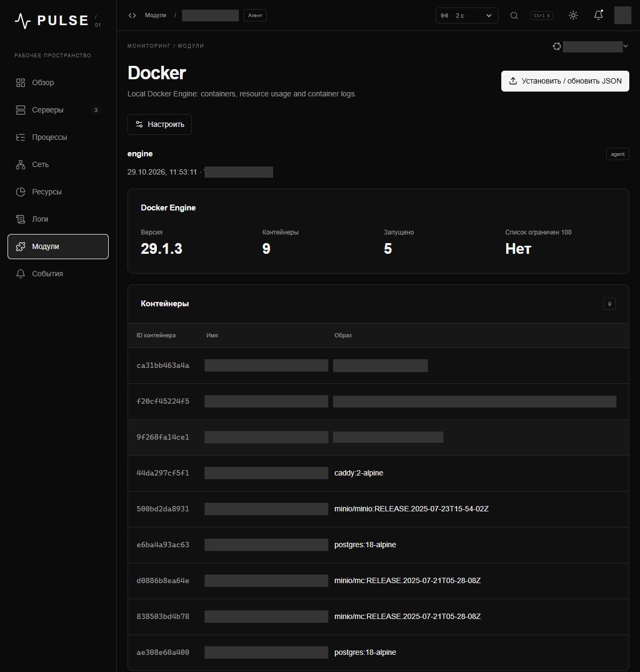Click the Сеть network icon in sidebar
Viewport: 640px width, 672px height.
[x=20, y=164]
